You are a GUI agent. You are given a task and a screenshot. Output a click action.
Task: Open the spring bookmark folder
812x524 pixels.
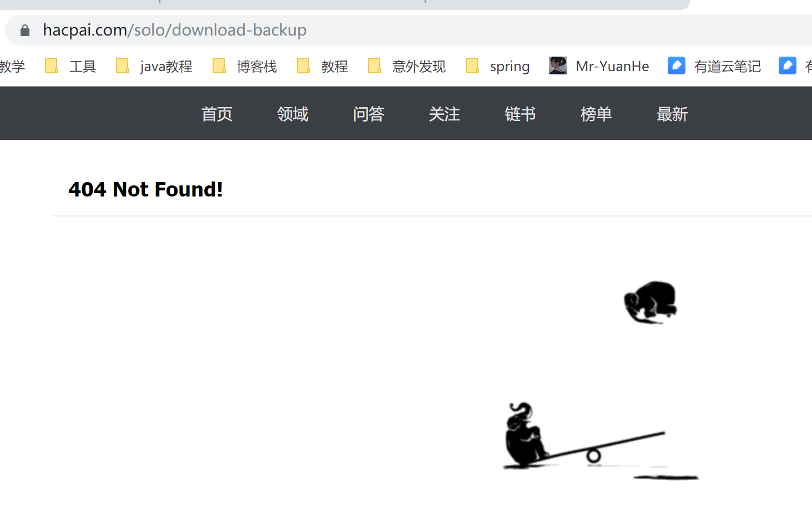(497, 66)
